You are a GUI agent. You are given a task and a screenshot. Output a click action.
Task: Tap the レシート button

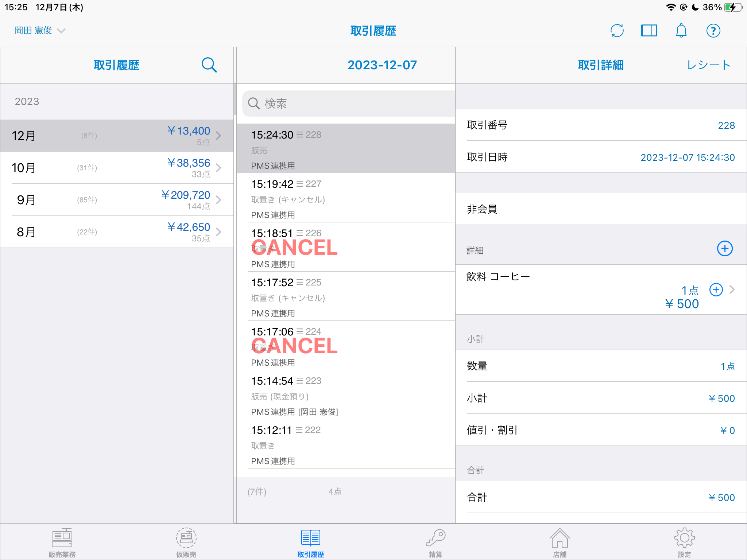pos(708,65)
